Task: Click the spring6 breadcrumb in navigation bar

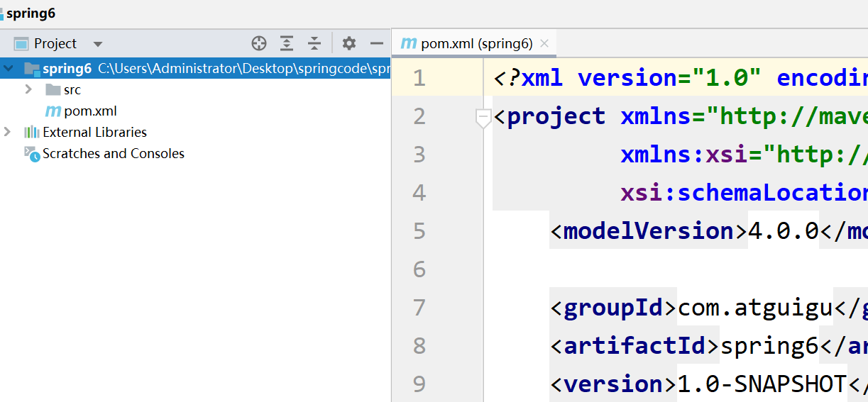Action: 31,13
